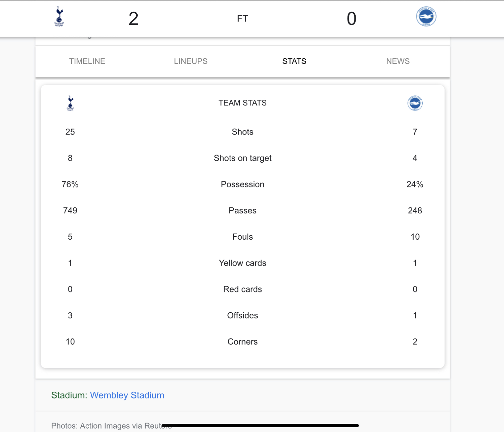Go to the NEWS tab

398,61
